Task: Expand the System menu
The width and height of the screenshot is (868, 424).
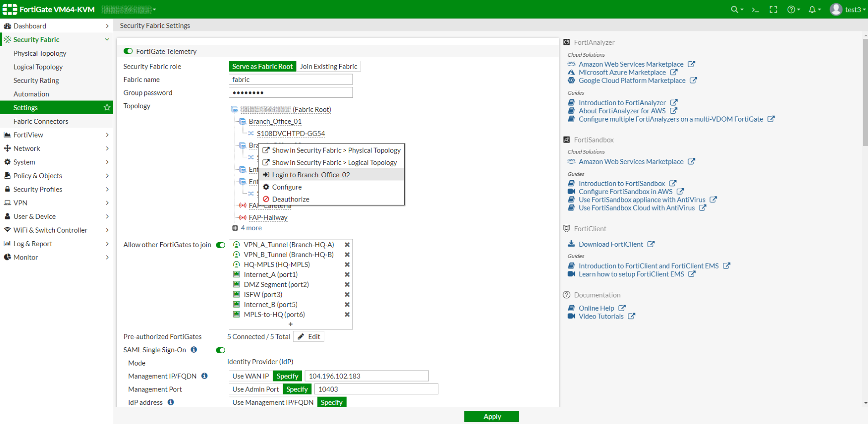Action: [56, 162]
